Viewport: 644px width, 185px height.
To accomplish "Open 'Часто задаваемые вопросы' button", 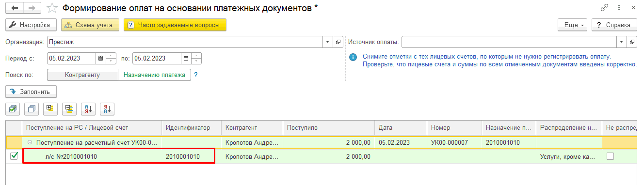I will (175, 25).
